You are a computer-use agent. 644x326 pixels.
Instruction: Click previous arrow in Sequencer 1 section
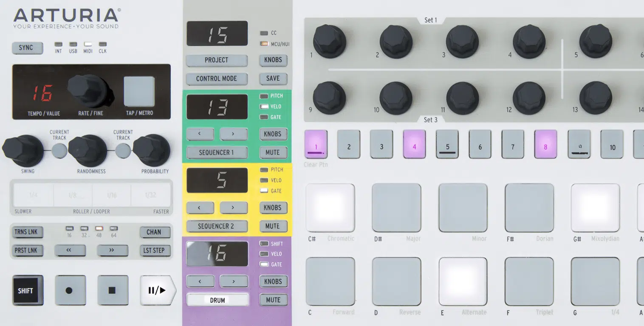(200, 134)
